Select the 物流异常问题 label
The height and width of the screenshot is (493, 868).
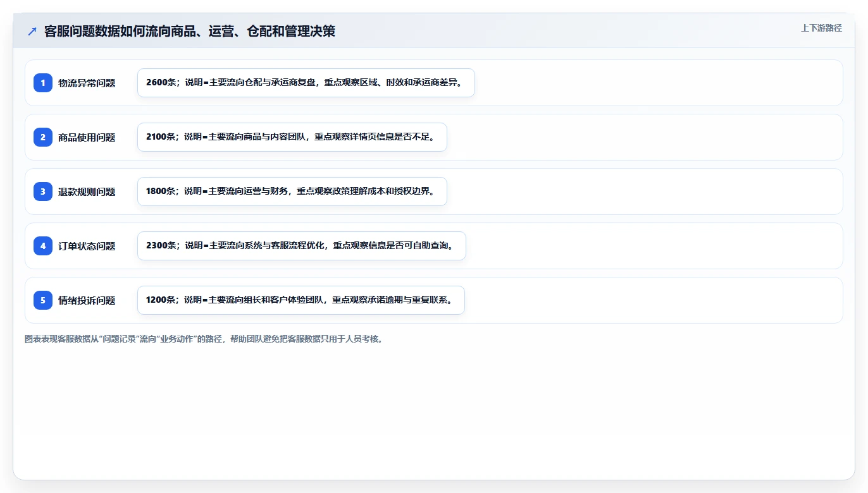pyautogui.click(x=87, y=83)
